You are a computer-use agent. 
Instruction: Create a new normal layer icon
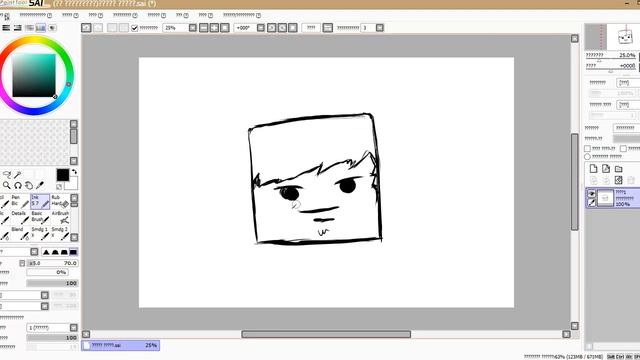pos(593,169)
